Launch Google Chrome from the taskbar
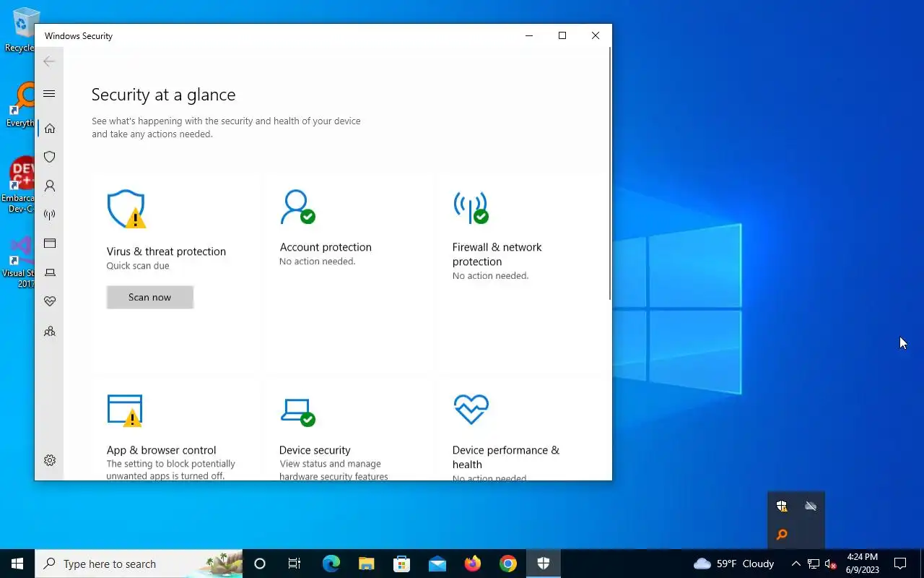 click(x=508, y=564)
